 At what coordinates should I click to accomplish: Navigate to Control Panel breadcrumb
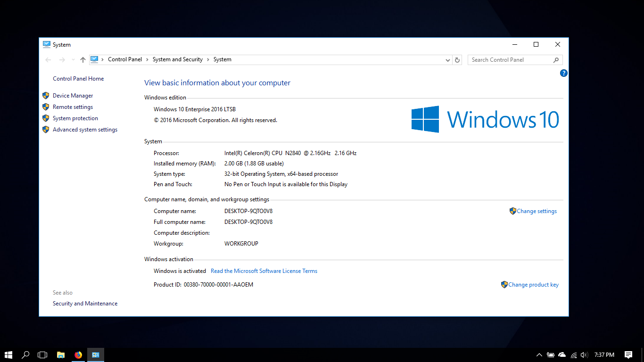[x=125, y=59]
